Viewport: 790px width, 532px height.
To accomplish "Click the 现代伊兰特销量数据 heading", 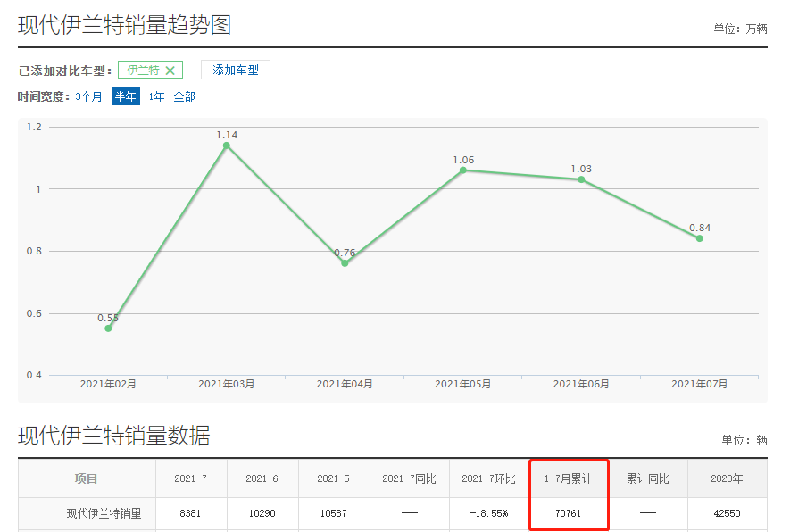I will [114, 436].
